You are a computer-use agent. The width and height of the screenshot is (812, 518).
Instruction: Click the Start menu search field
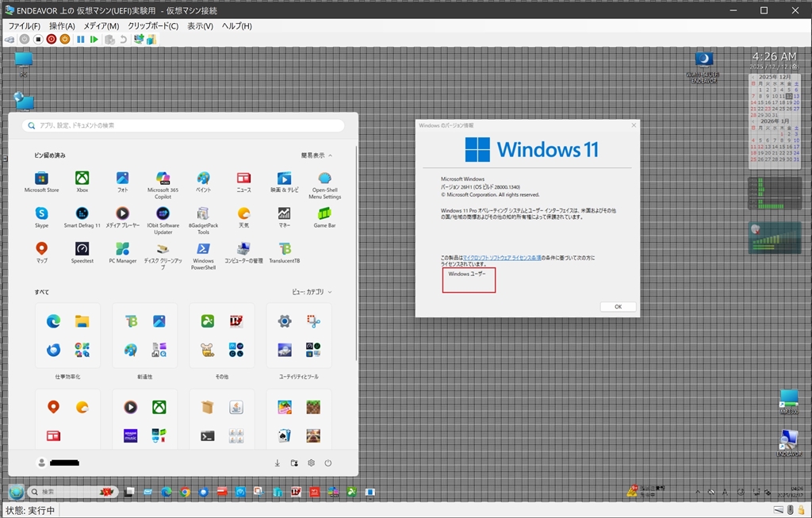coord(184,125)
